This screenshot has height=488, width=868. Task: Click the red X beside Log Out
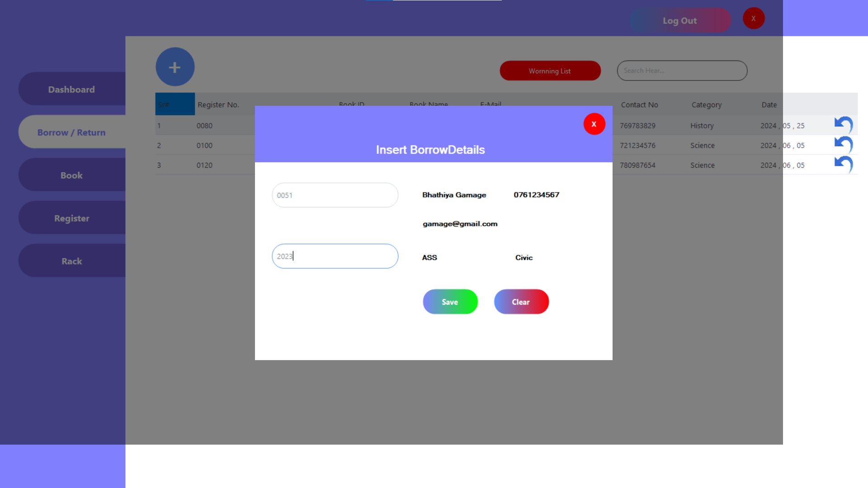pos(753,19)
